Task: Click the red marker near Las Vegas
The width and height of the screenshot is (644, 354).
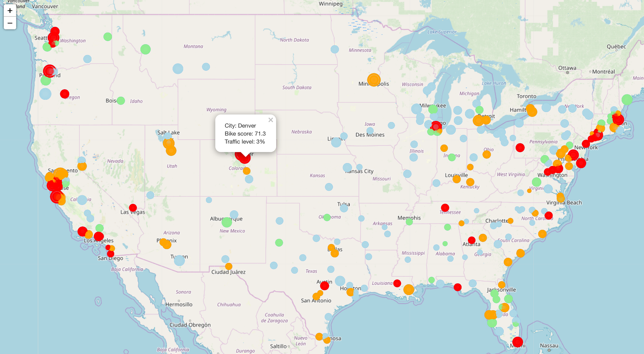Action: 133,208
